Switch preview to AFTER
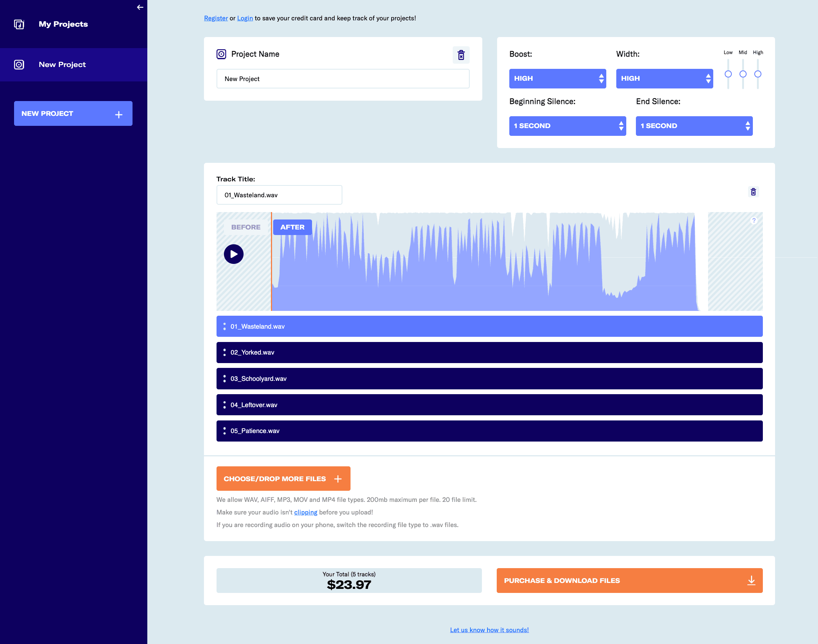Image resolution: width=818 pixels, height=644 pixels. tap(292, 227)
